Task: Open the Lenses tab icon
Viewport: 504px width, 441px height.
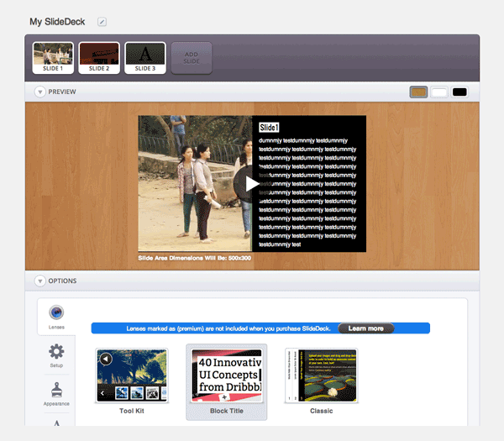Action: click(x=56, y=312)
